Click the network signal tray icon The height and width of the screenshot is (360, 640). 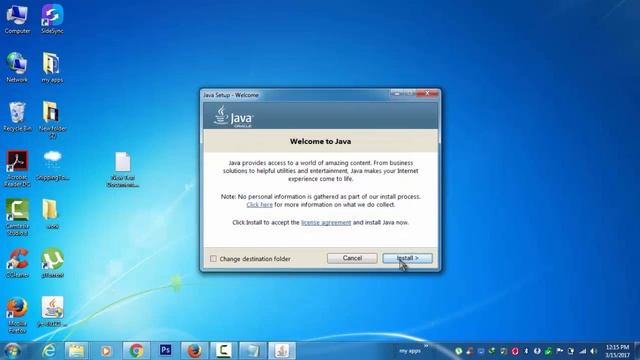point(582,351)
